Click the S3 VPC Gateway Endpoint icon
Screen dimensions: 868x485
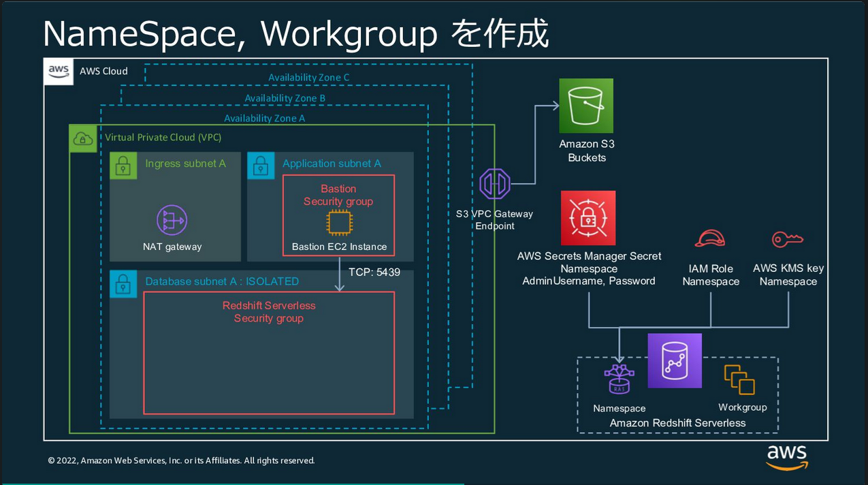(495, 184)
